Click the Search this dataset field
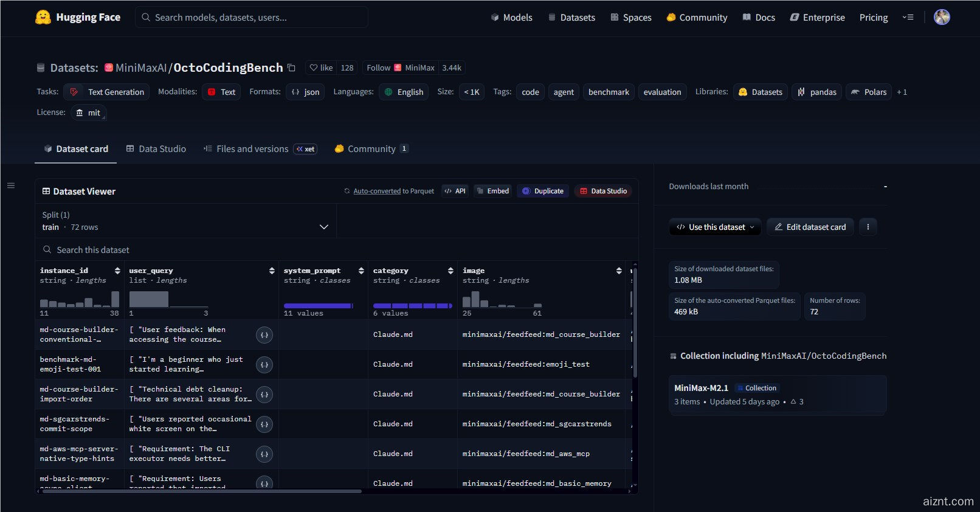 coord(182,250)
